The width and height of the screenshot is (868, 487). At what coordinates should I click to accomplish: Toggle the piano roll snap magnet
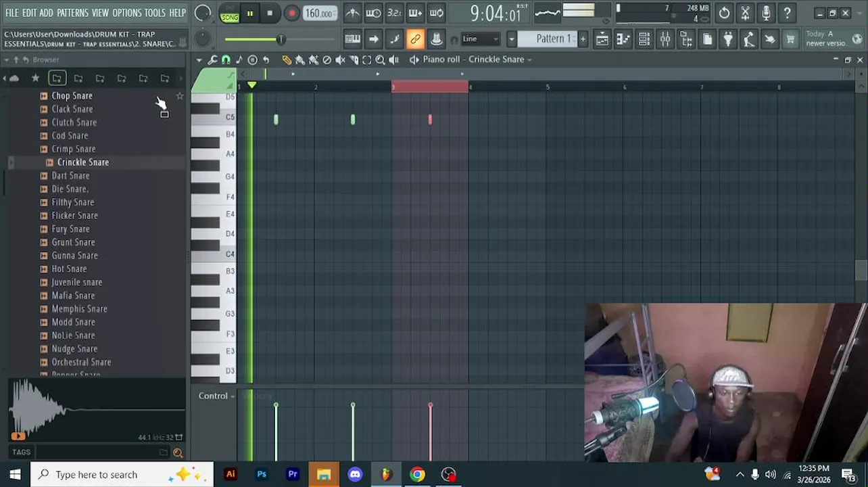coord(226,60)
